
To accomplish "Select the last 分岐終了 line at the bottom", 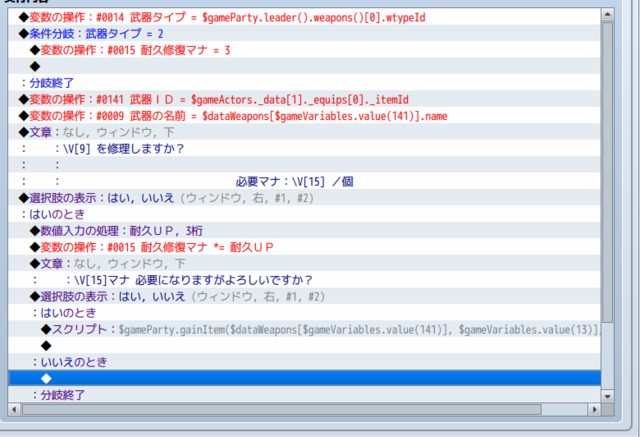I will click(x=304, y=395).
